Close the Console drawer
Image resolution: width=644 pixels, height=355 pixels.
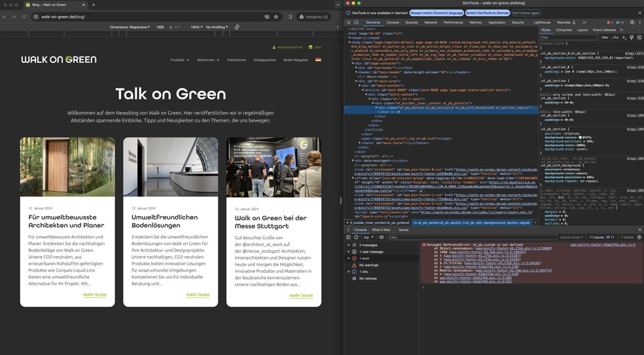(x=639, y=230)
